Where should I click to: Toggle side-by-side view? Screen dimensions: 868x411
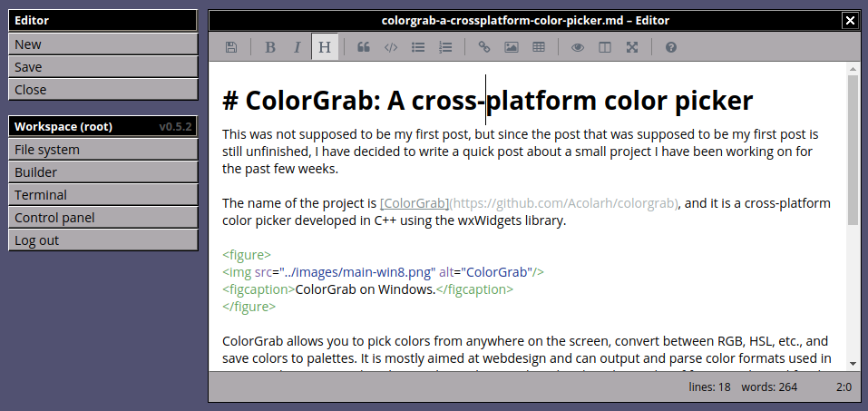[x=605, y=47]
